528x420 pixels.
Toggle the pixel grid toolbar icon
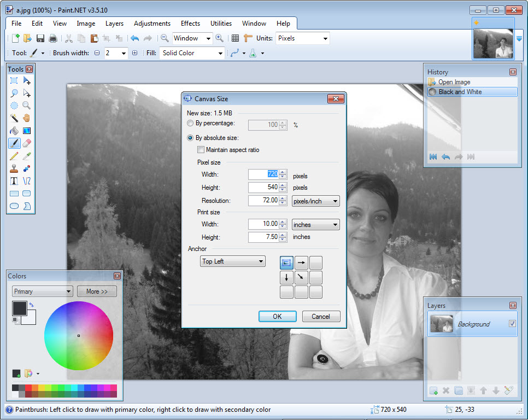pyautogui.click(x=235, y=38)
